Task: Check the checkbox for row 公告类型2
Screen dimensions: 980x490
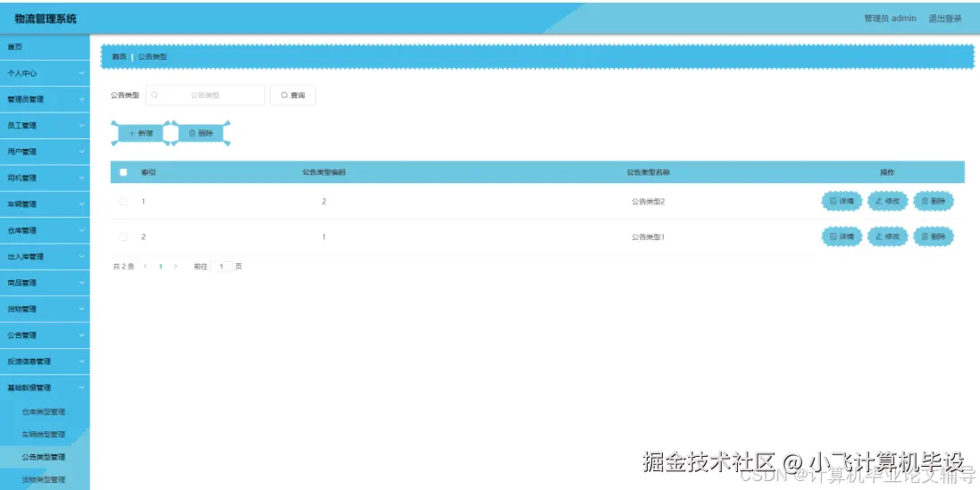Action: point(123,202)
